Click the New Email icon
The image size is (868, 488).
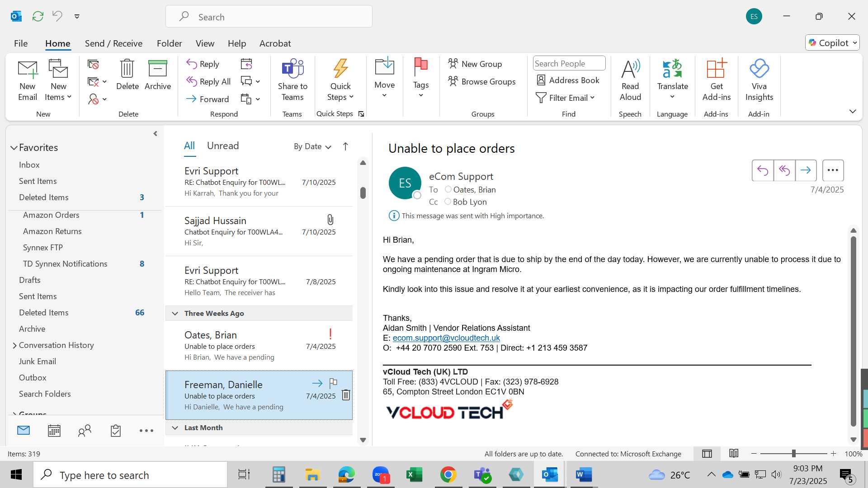tap(28, 80)
